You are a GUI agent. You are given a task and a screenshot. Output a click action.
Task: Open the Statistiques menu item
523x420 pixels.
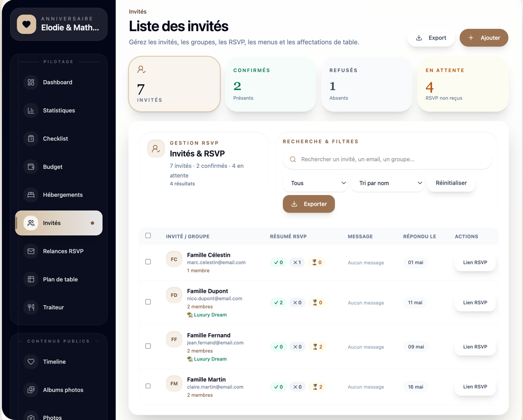[x=59, y=110]
